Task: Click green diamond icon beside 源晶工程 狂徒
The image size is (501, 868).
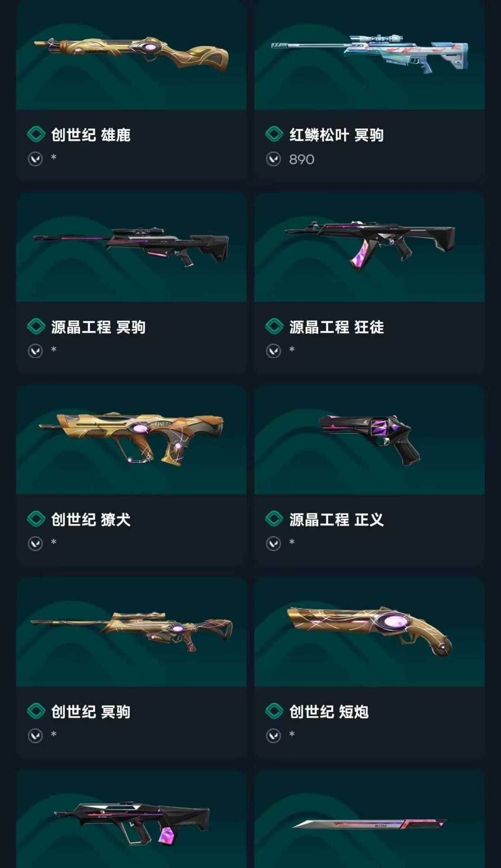Action: pos(274,327)
